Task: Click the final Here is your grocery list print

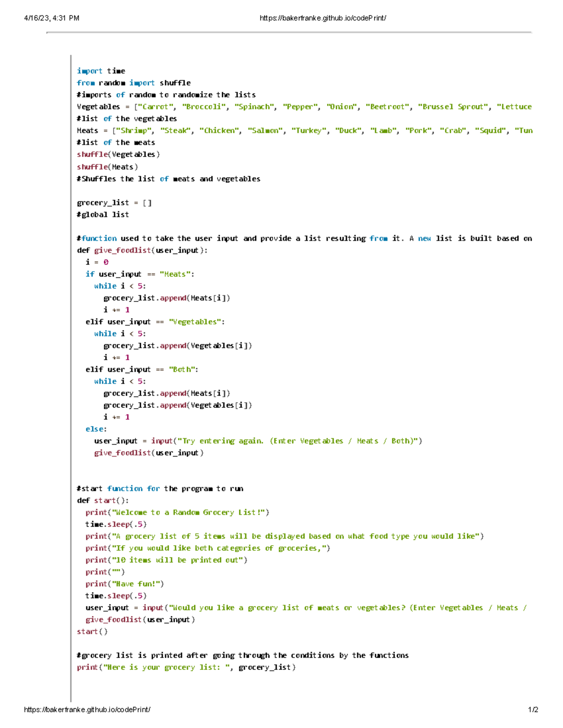Action: (x=185, y=667)
